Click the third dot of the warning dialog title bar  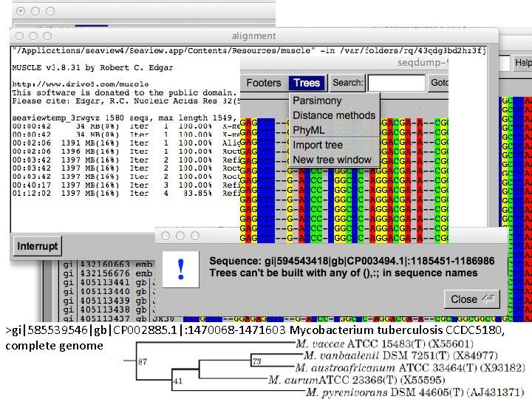tap(195, 236)
